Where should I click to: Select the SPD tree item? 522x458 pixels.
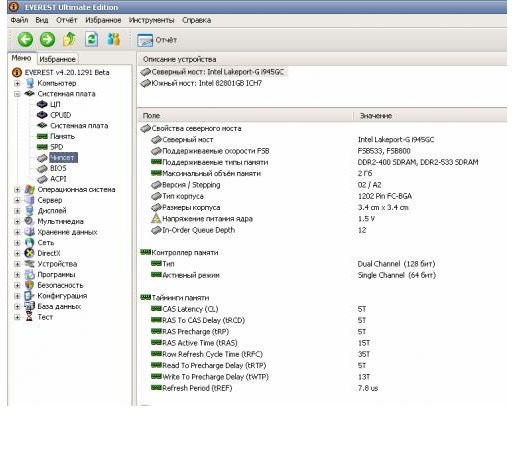click(57, 147)
